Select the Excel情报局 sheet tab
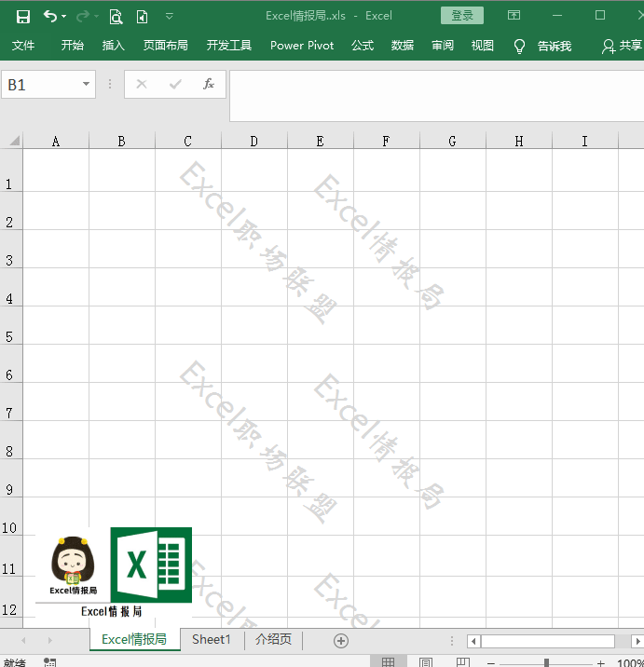Screen dimensions: 644x667 click(x=134, y=639)
